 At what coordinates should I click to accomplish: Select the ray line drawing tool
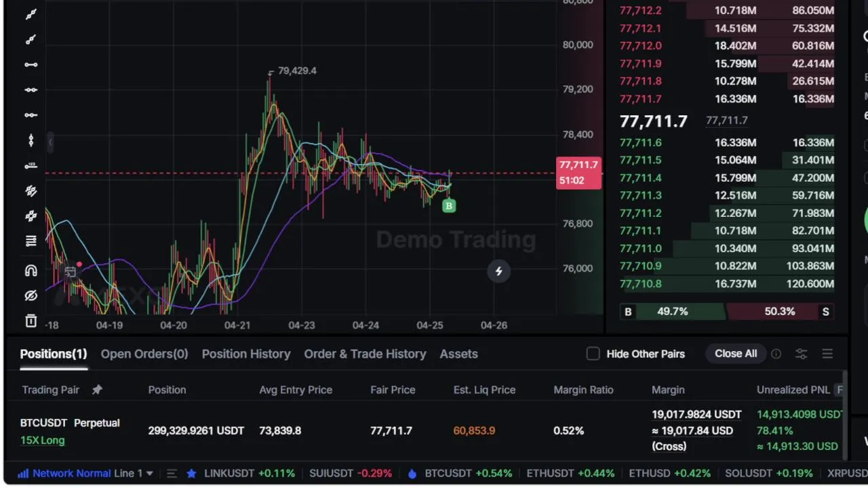coord(31,39)
